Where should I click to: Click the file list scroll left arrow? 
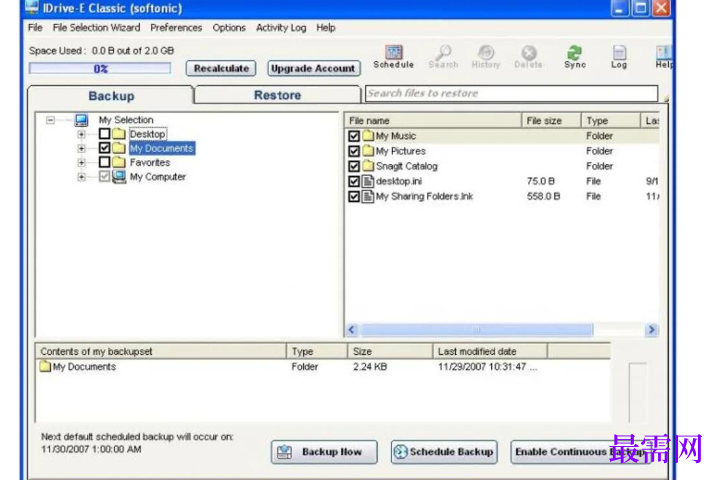tap(352, 330)
